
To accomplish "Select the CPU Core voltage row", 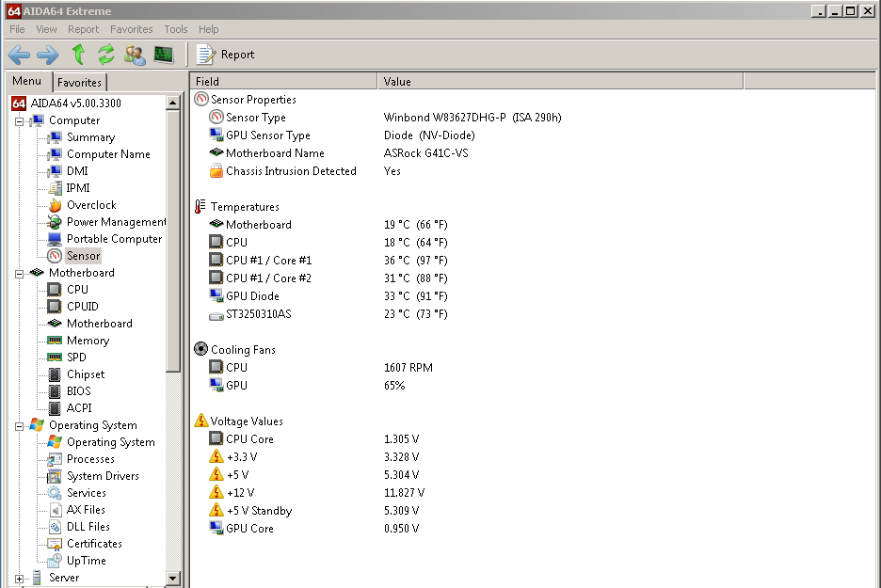I will tap(249, 439).
